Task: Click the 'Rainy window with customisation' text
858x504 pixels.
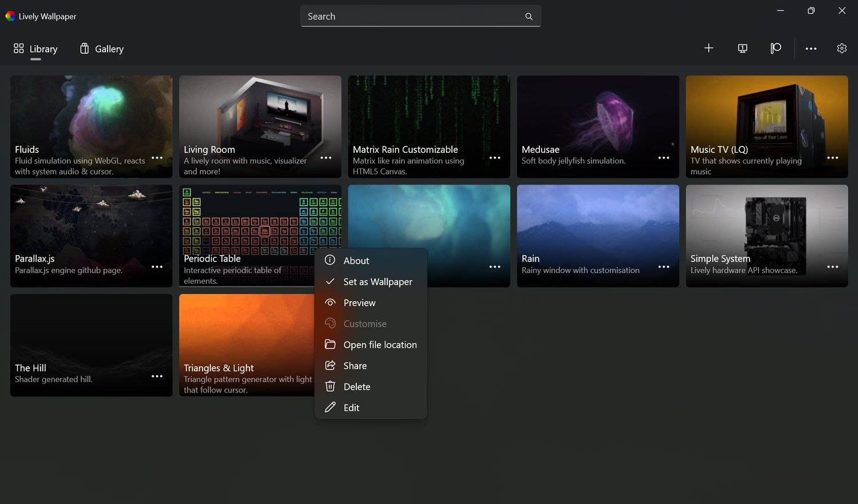Action: 581,270
